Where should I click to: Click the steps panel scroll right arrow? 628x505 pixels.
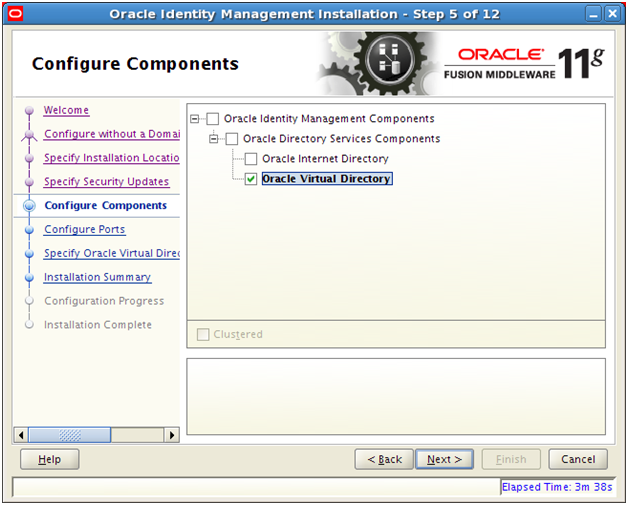coord(172,435)
